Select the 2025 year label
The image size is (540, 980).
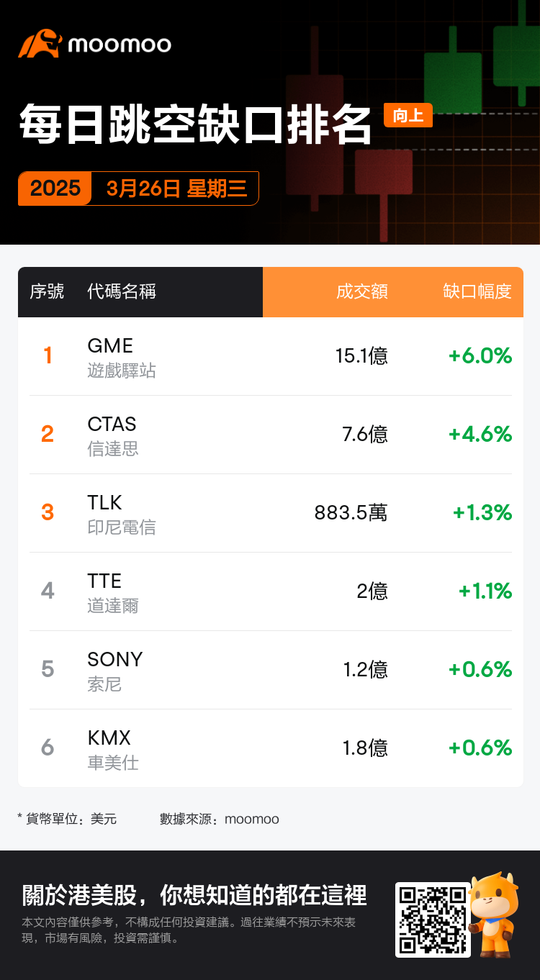(x=55, y=189)
